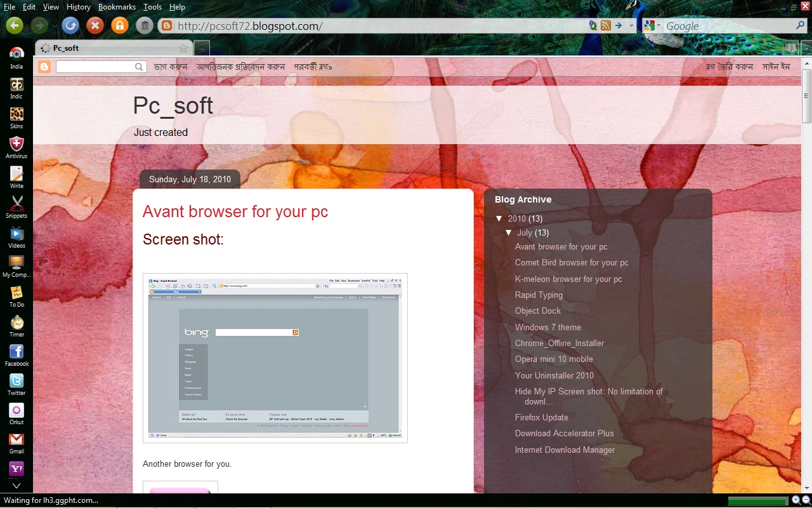This screenshot has height=508, width=812.
Task: Open the Avant browser screenshot thumbnail
Action: (x=275, y=358)
